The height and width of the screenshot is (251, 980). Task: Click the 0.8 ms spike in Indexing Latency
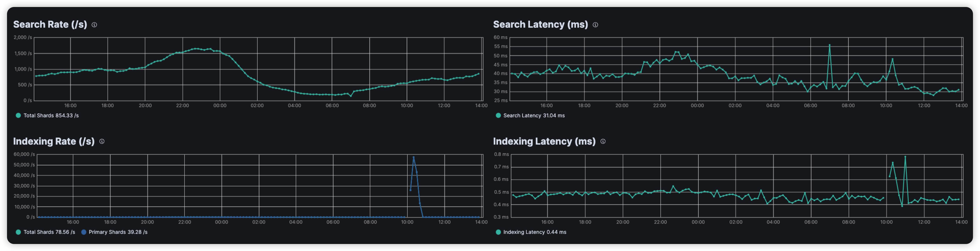905,157
